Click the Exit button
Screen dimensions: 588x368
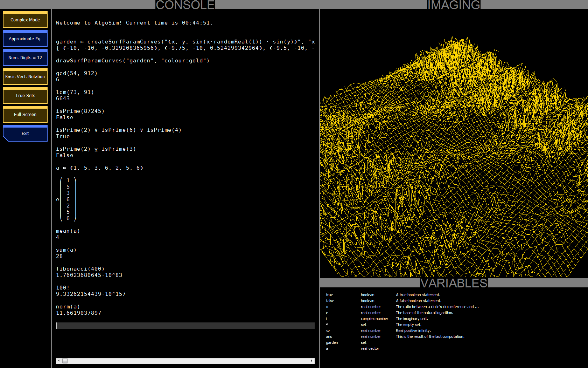tap(25, 133)
